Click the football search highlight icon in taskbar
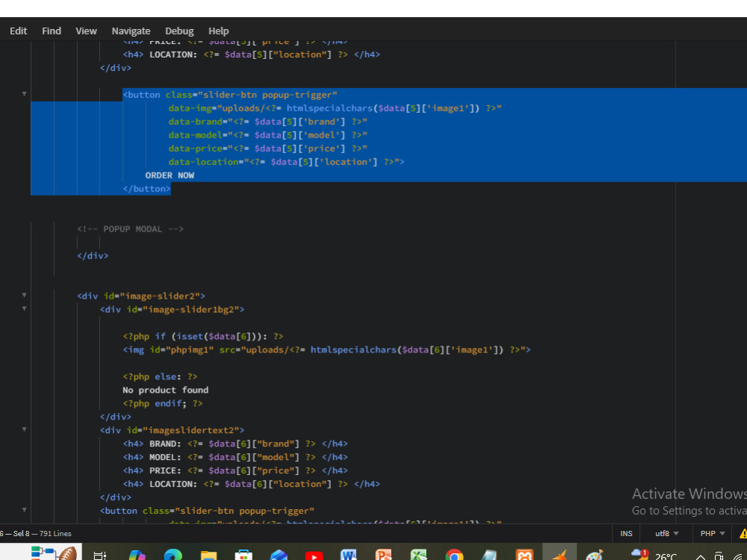 click(x=55, y=553)
